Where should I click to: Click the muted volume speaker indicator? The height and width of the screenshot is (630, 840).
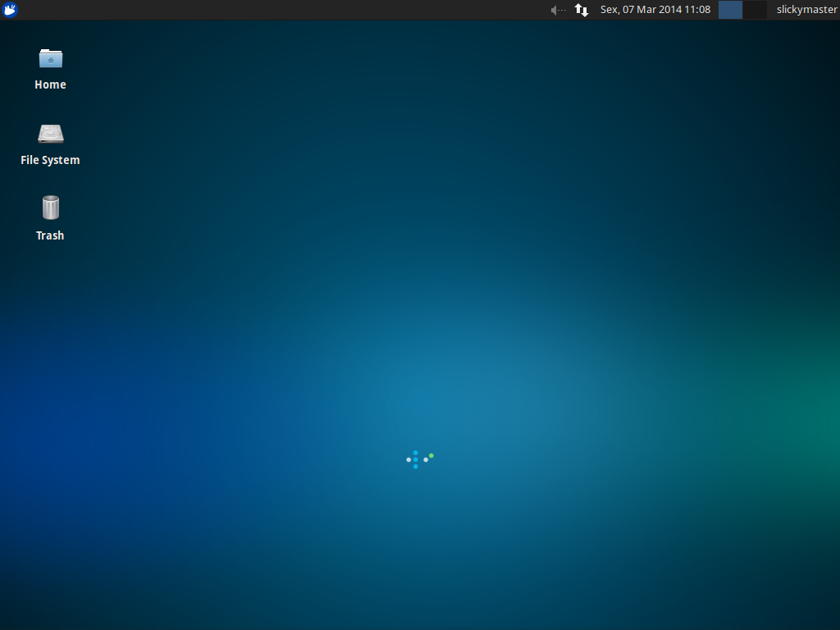558,10
